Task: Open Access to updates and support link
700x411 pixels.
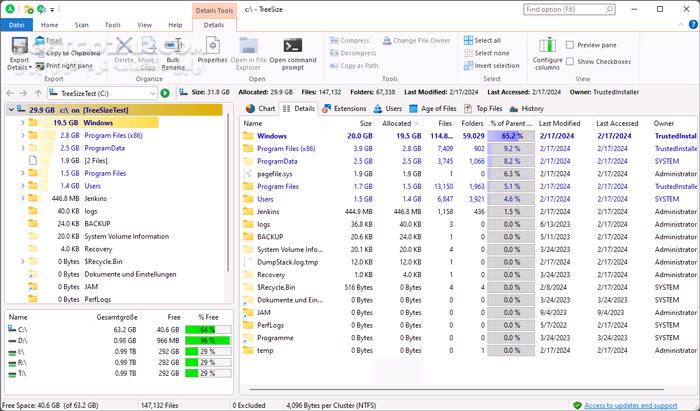Action: pos(630,405)
